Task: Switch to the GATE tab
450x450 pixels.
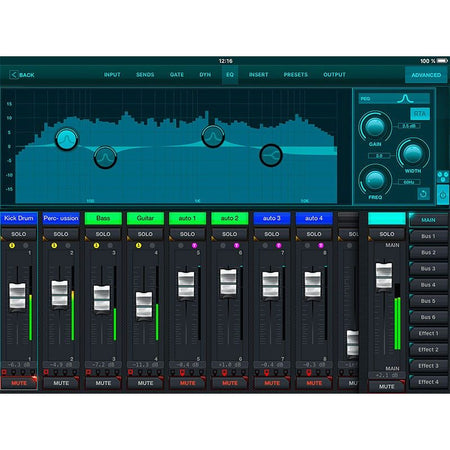Action: pos(177,75)
